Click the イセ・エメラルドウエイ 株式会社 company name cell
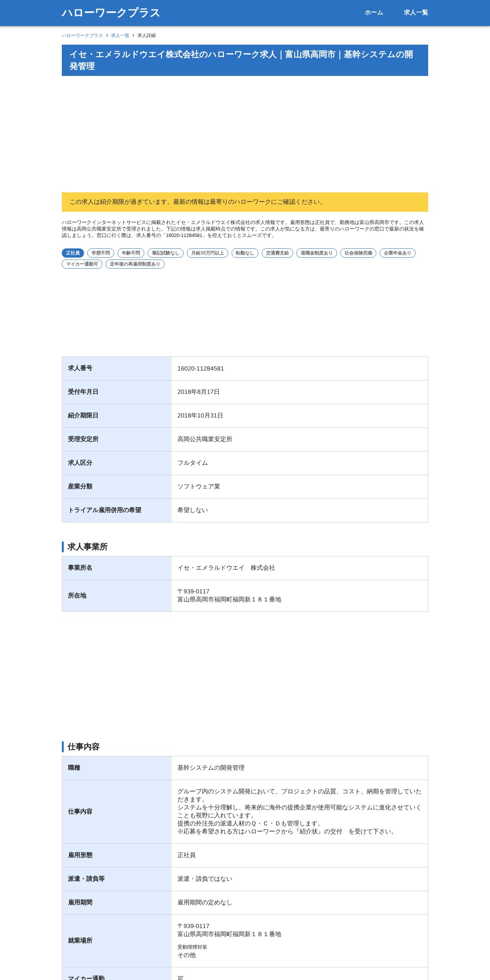Screen dimensions: 490x980 click(x=300, y=568)
